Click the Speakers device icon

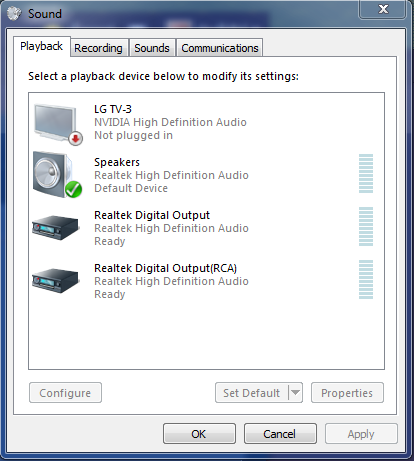[x=57, y=175]
